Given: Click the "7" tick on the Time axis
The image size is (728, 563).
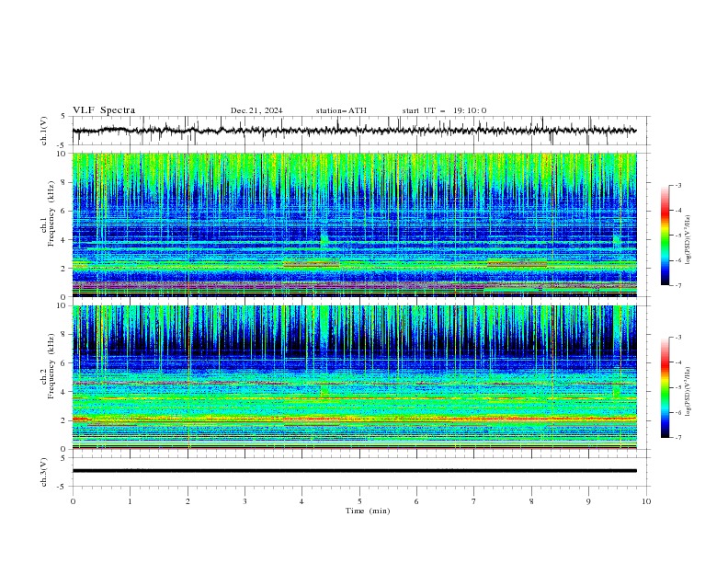Looking at the screenshot, I should point(474,501).
